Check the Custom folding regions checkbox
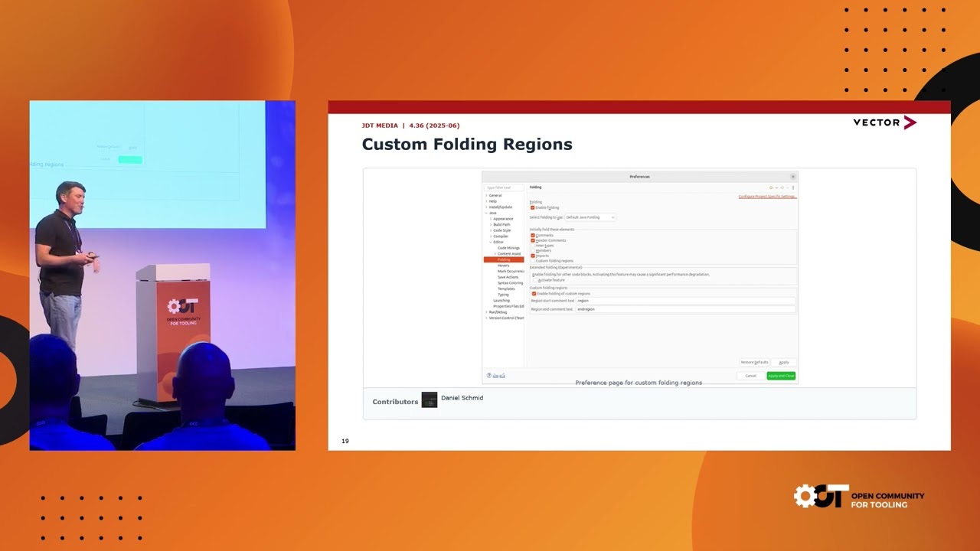The image size is (980, 551). coord(533,261)
